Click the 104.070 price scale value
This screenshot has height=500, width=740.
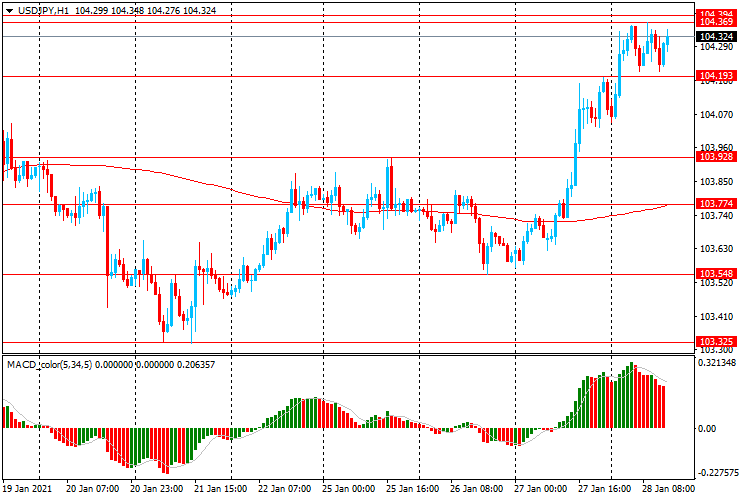(x=716, y=114)
